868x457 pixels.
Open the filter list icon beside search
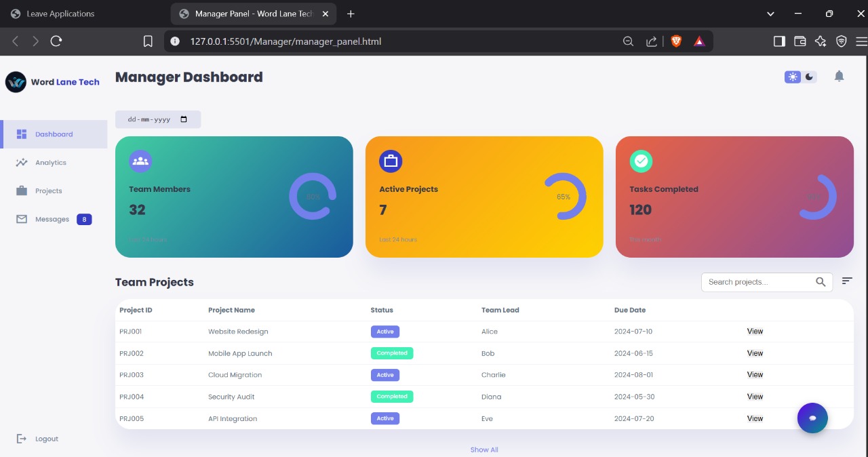click(x=847, y=281)
